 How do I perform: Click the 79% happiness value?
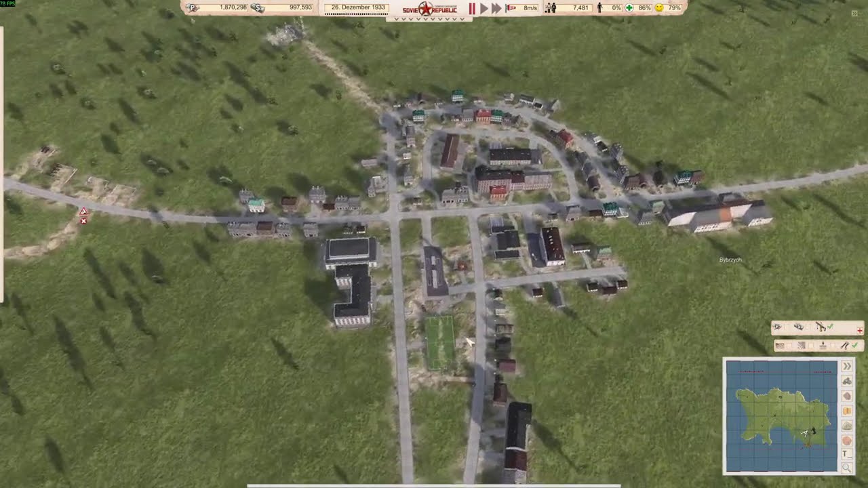[x=674, y=8]
